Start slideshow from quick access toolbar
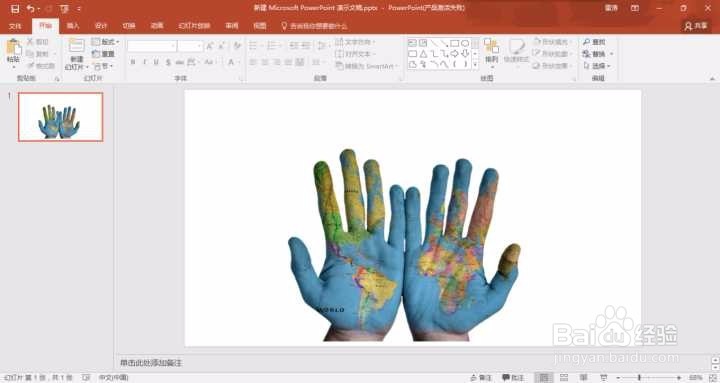Image resolution: width=720 pixels, height=383 pixels. tap(64, 9)
